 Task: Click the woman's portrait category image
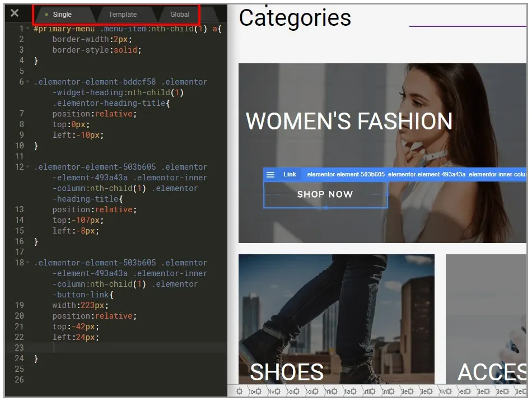point(382,153)
